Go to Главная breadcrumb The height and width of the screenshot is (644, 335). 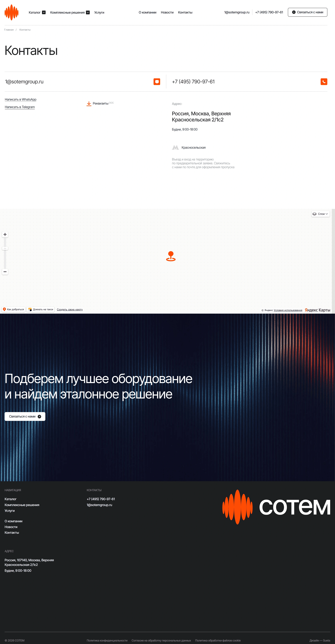[x=9, y=30]
